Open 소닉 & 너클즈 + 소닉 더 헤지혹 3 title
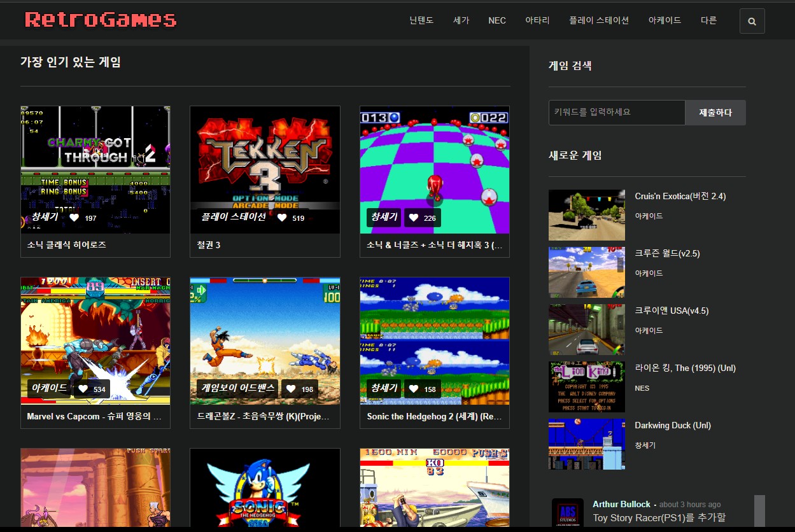Viewport: 795px width, 532px height. tap(435, 245)
